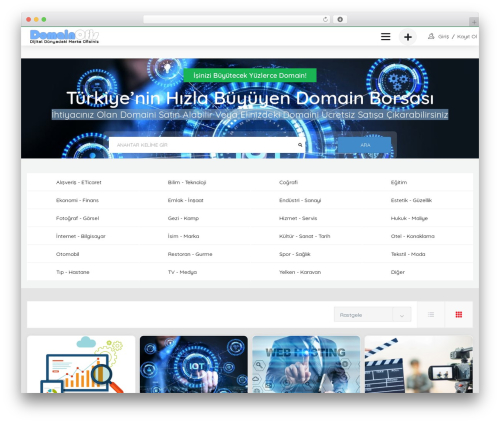Open Yelken - Karavan category
This screenshot has height=423, width=500.
[x=300, y=272]
